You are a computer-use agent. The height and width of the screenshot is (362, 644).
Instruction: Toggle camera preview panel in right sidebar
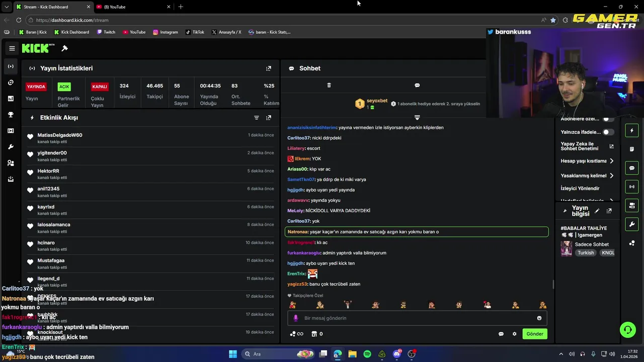632,205
